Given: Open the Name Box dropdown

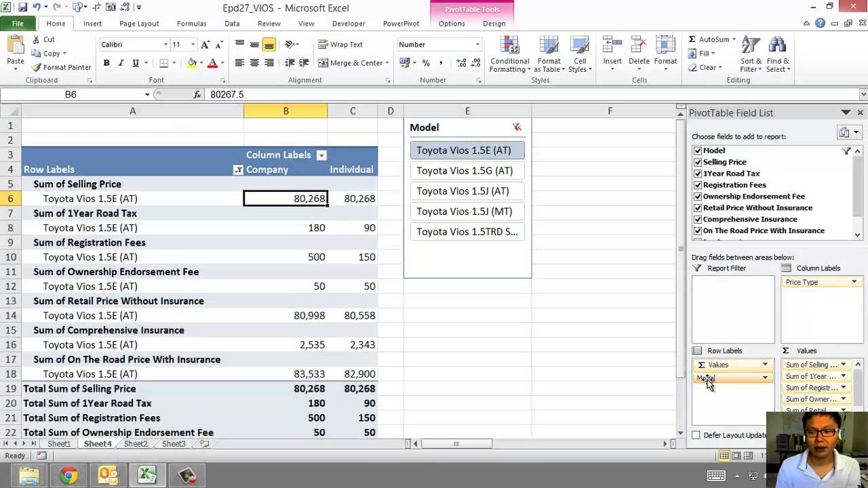Looking at the screenshot, I should click(x=147, y=95).
